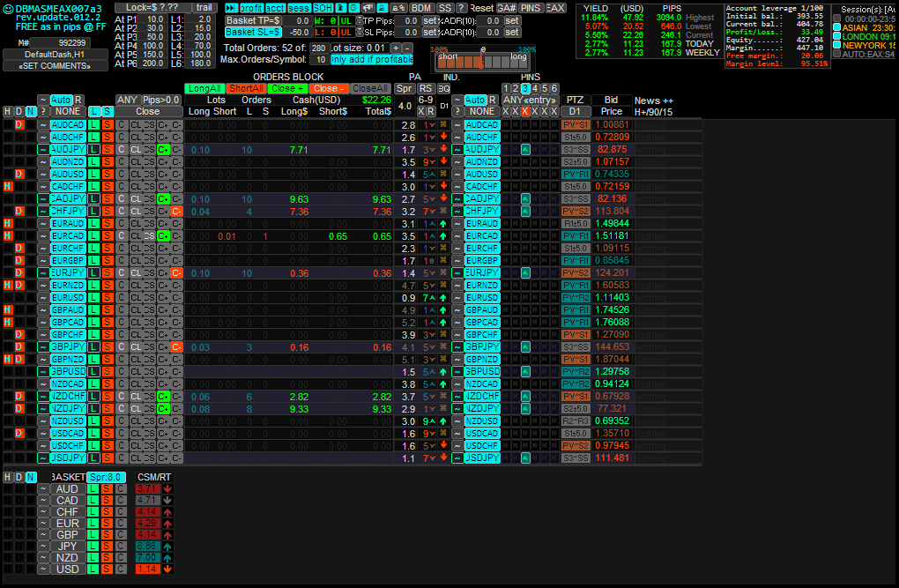Screen dimensions: 899x588
Task: Click the C button for the GBP basket
Action: click(121, 534)
